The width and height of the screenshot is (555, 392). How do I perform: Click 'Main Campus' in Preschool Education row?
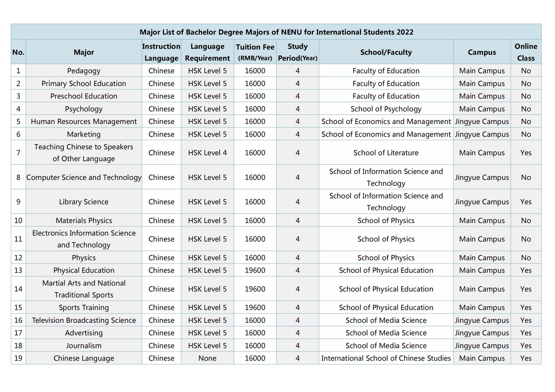point(482,96)
